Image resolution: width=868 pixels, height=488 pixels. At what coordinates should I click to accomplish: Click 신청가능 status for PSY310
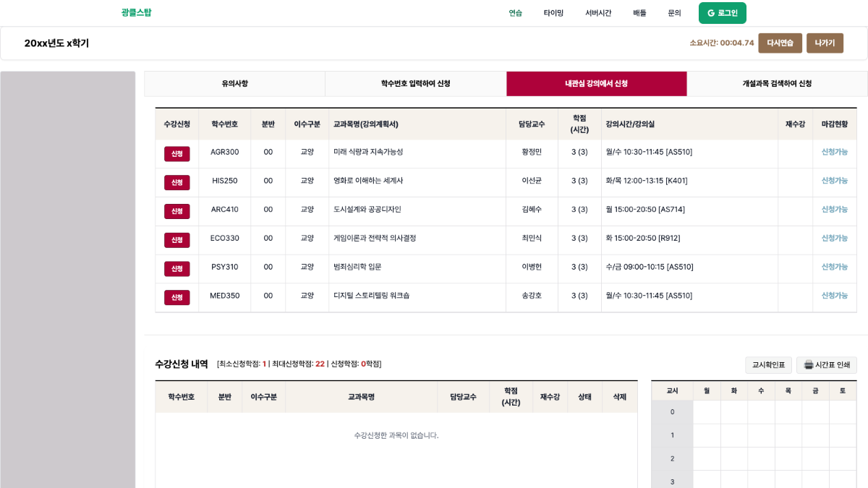click(x=834, y=267)
